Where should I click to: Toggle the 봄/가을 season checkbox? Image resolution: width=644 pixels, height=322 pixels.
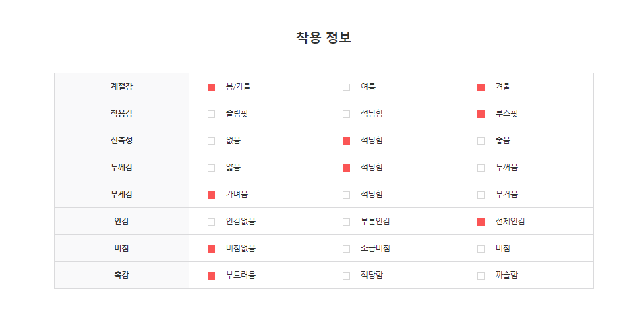[x=211, y=87]
